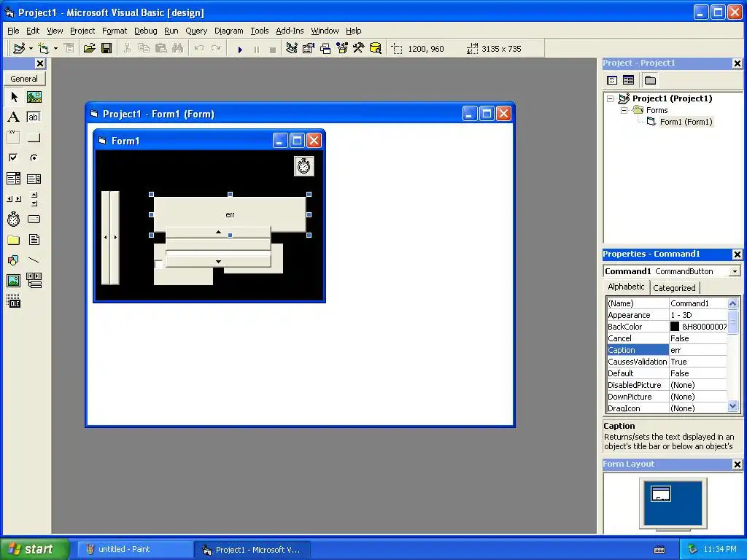Select the Appearance property row
Screen dimensions: 747x560
click(x=667, y=315)
